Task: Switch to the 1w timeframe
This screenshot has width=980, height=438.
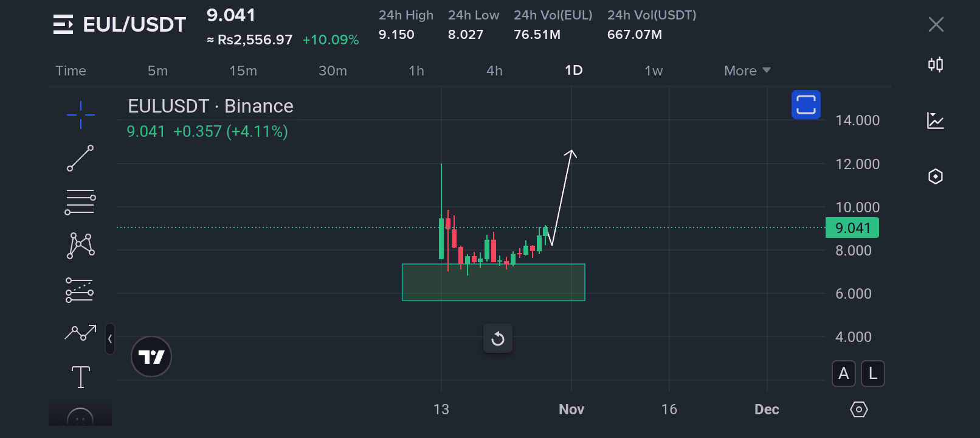Action: click(654, 71)
